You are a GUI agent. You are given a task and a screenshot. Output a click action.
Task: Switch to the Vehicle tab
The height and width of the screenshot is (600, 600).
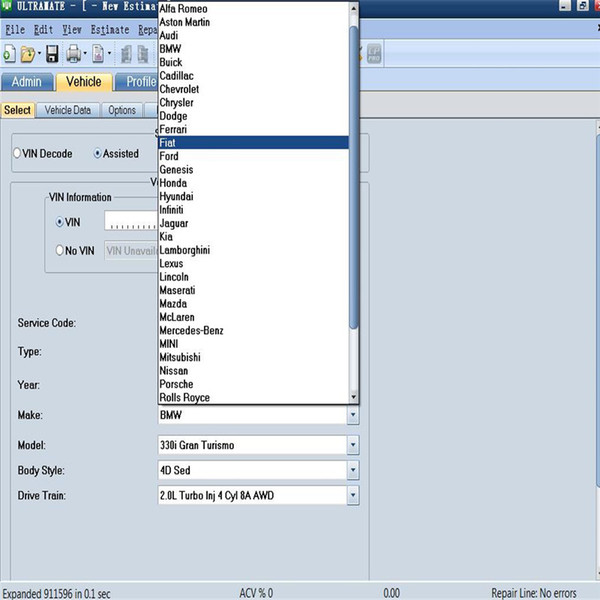[84, 82]
